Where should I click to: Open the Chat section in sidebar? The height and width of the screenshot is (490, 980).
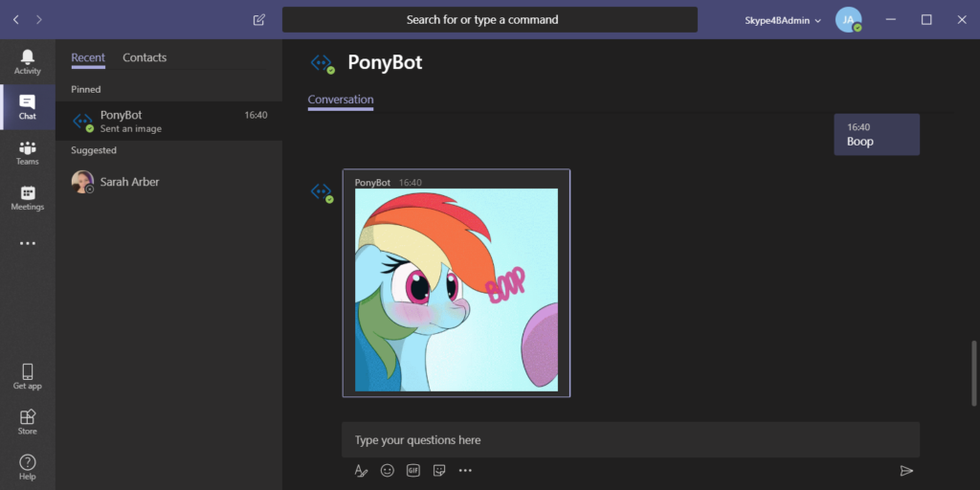coord(28,107)
